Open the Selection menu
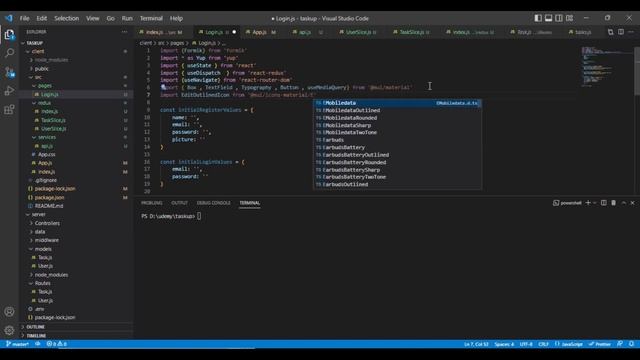Image resolution: width=640 pixels, height=360 pixels. click(x=67, y=18)
